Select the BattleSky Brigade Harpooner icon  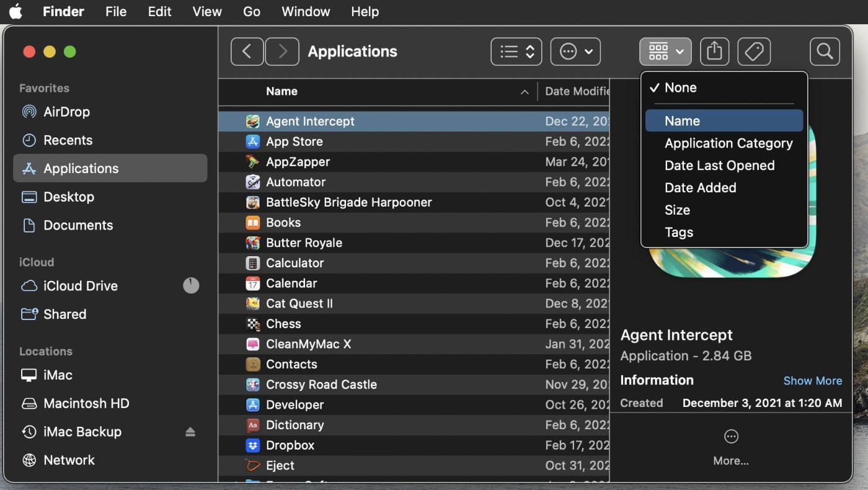pos(252,202)
